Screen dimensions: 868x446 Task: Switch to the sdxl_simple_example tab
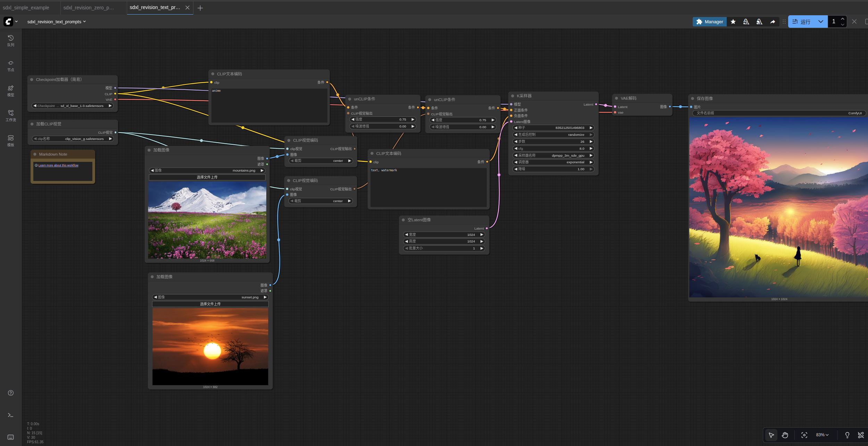(x=26, y=8)
